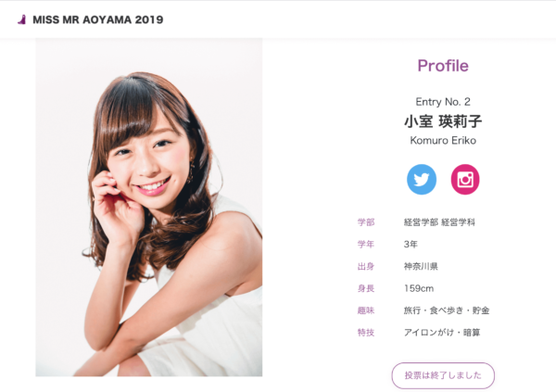Click the contestant portrait photo
556x392 pixels.
tap(149, 208)
